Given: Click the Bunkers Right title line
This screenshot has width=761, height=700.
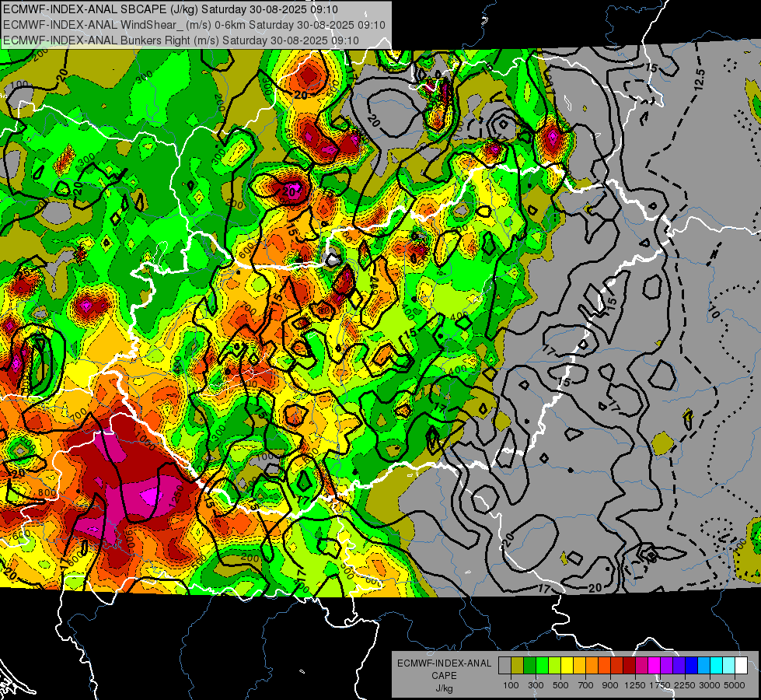Looking at the screenshot, I should pos(180,40).
